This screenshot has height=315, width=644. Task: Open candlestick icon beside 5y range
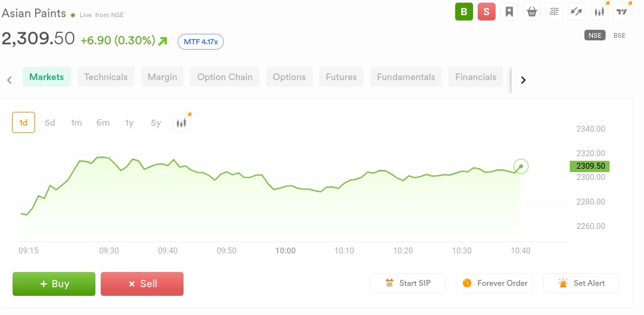(182, 122)
